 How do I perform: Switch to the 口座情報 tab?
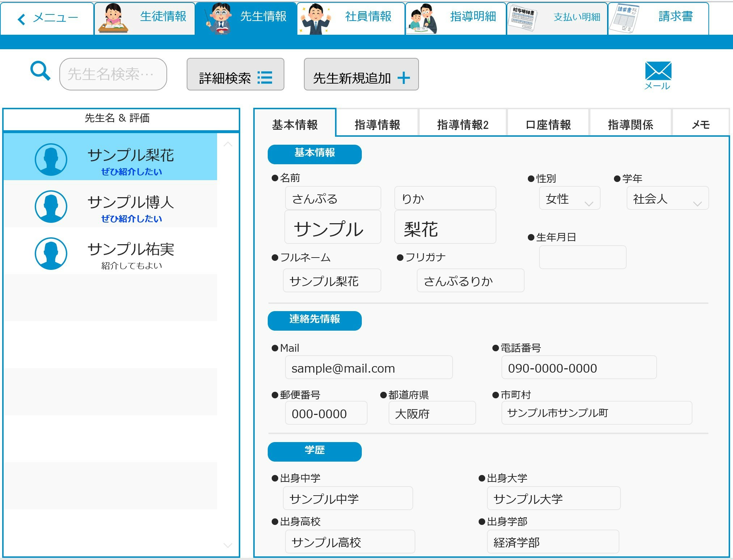(x=548, y=125)
